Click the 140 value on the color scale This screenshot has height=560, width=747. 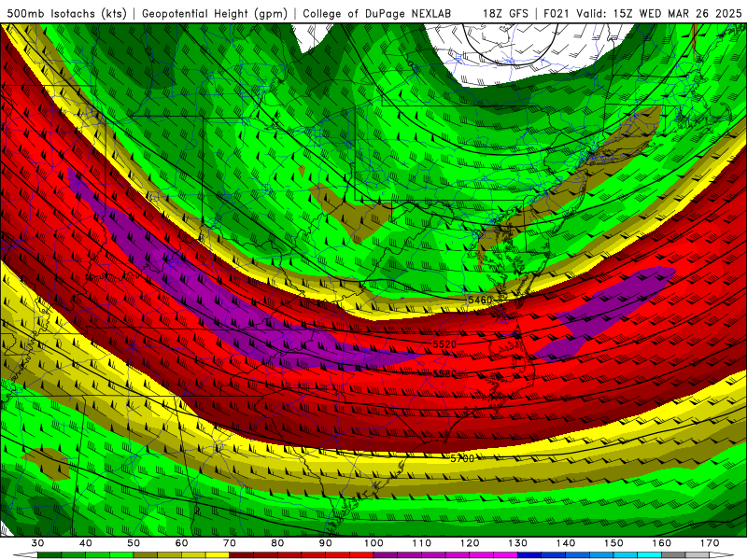pos(566,543)
